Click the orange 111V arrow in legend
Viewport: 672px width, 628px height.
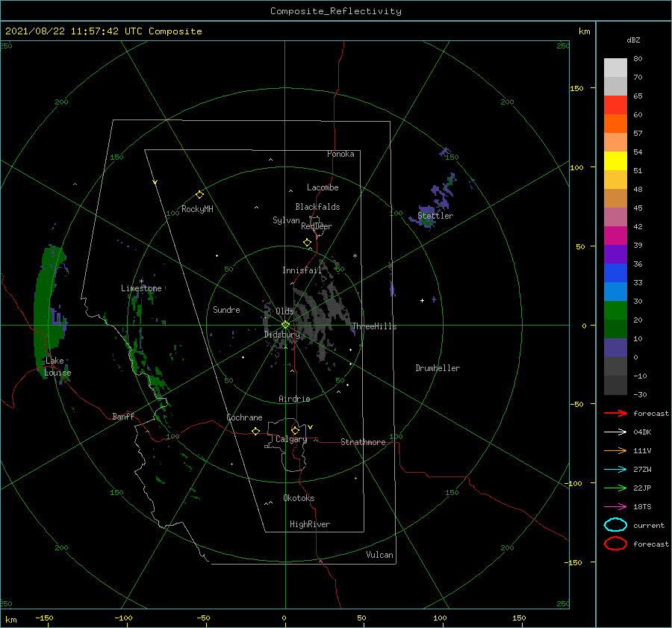pyautogui.click(x=615, y=450)
